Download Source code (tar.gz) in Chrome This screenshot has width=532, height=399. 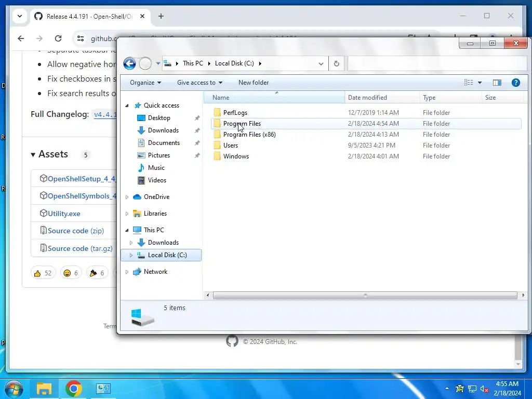(x=80, y=248)
